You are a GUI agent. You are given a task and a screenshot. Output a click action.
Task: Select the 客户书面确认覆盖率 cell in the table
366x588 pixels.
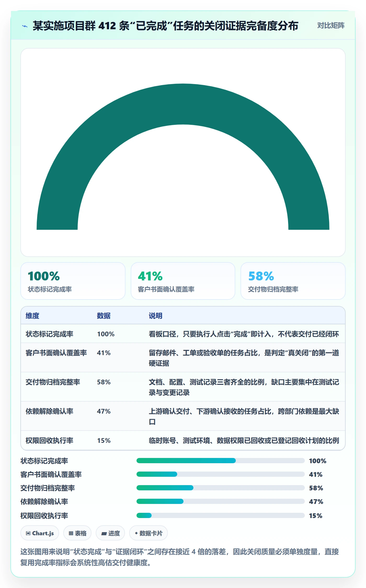56,353
